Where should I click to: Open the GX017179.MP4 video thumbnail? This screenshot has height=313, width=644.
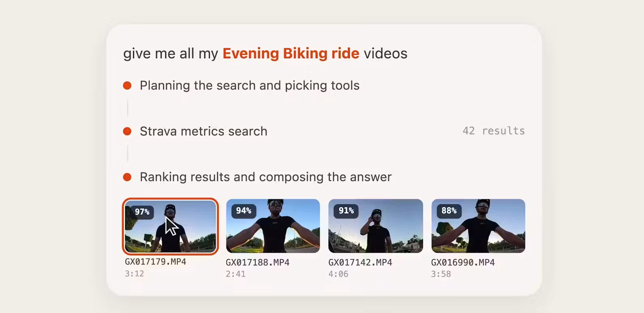pyautogui.click(x=170, y=226)
